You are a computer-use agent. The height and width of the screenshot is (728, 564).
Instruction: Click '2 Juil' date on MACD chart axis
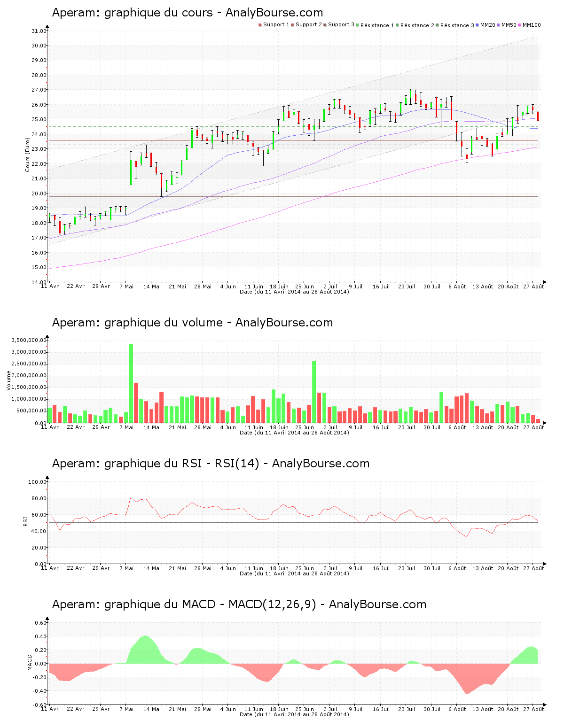click(330, 709)
